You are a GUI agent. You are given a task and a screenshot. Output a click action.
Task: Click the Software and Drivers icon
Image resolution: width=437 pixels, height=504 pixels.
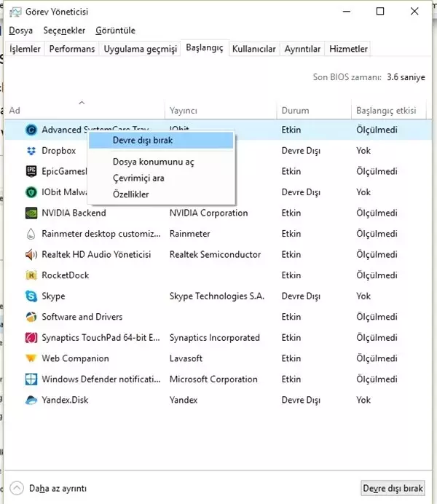31,317
